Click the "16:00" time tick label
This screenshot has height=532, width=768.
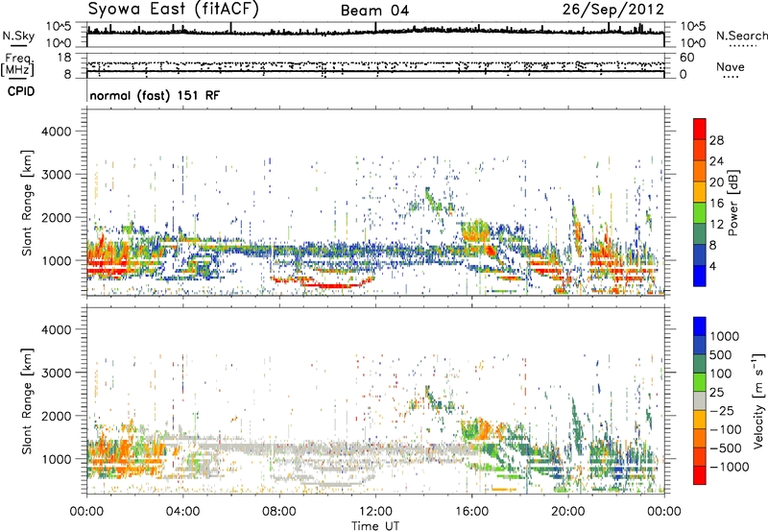pyautogui.click(x=471, y=512)
